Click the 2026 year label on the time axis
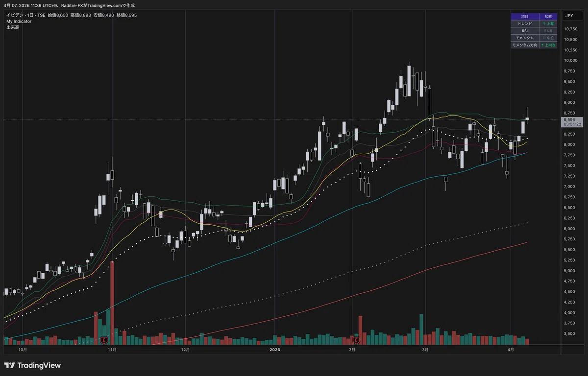This screenshot has height=376, width=588. tap(275, 350)
